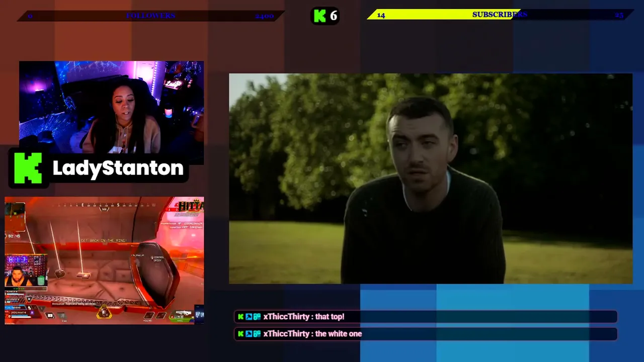Open the LadyStanton webcam feed
This screenshot has height=362, width=644.
pos(112,107)
